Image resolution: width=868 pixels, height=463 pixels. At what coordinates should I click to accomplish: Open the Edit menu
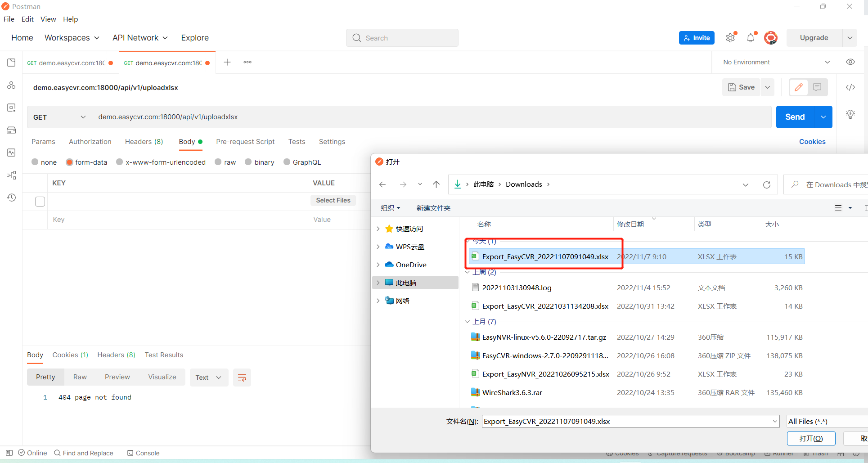[x=27, y=19]
